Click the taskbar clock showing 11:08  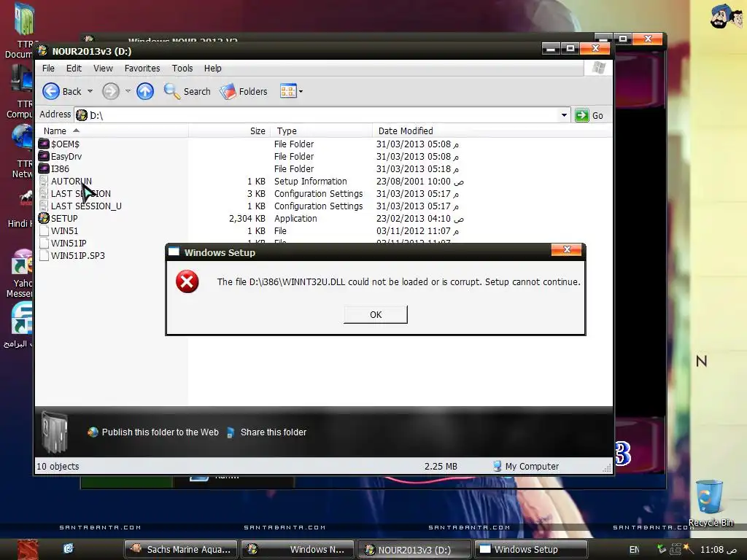[718, 550]
